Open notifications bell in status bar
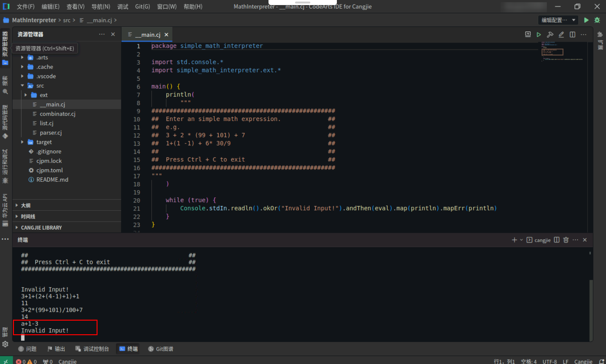This screenshot has height=364, width=606. (x=602, y=361)
